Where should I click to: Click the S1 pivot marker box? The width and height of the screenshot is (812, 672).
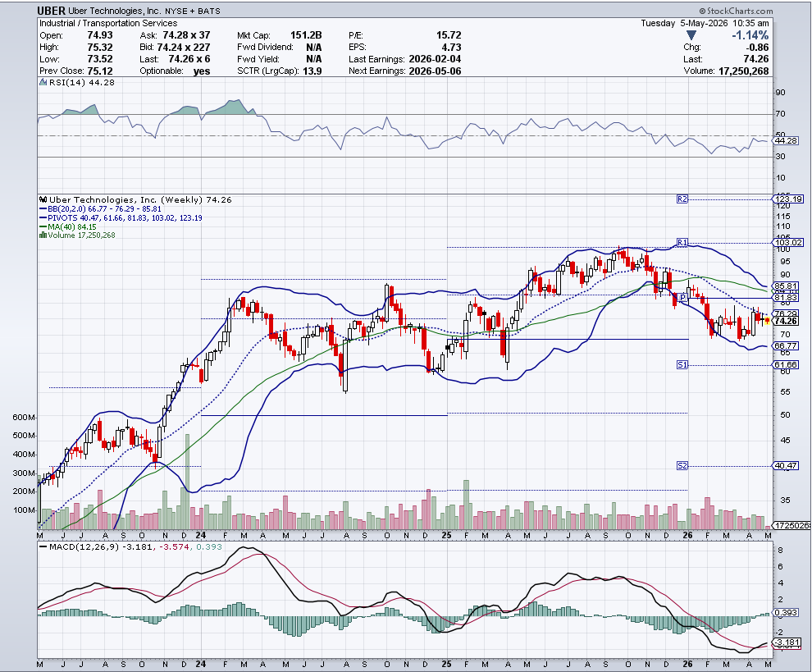tap(682, 365)
